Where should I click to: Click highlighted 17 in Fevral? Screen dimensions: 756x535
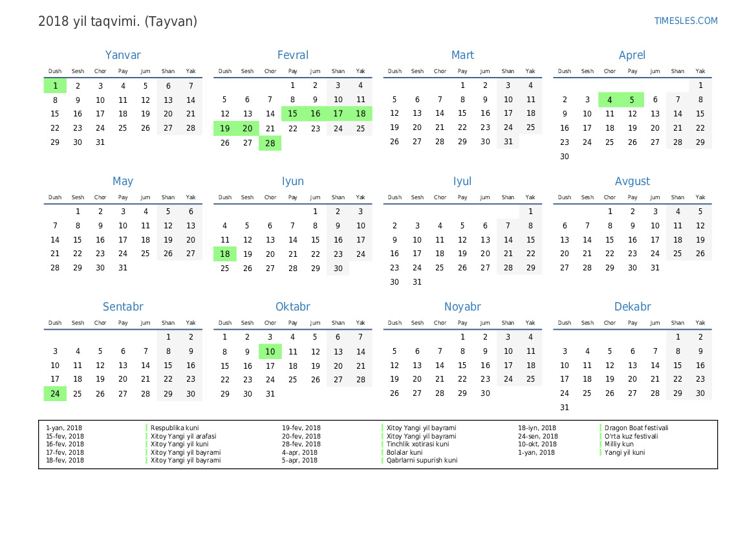[338, 114]
